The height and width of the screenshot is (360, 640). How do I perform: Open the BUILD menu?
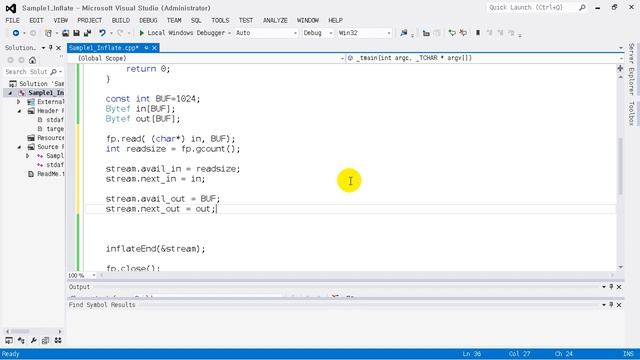click(120, 20)
